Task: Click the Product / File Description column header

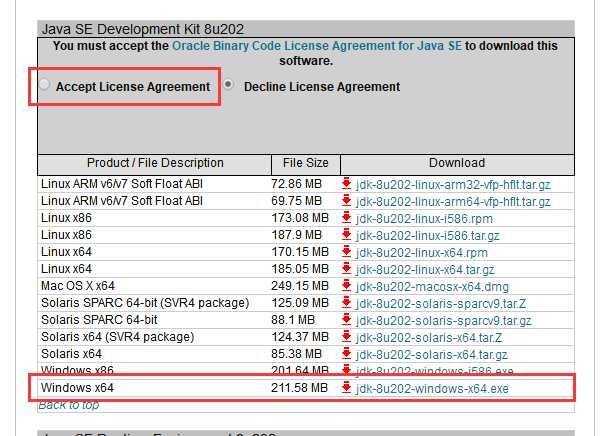Action: point(155,163)
